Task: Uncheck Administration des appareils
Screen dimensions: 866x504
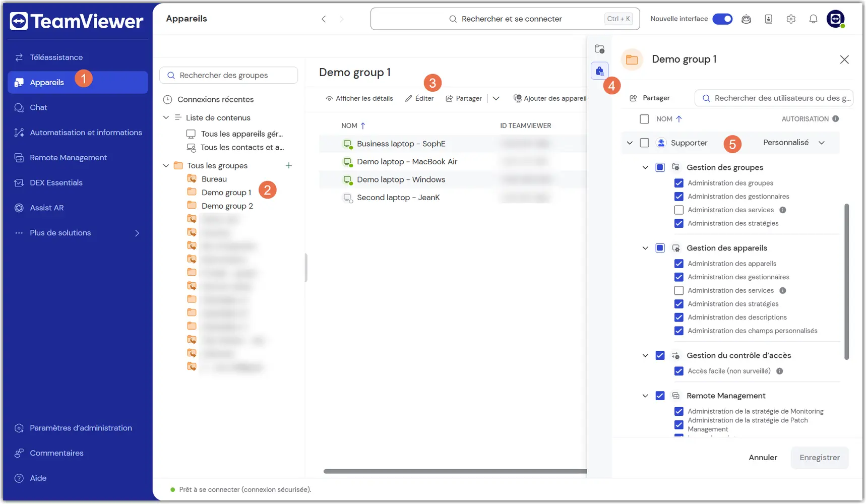Action: click(x=679, y=264)
